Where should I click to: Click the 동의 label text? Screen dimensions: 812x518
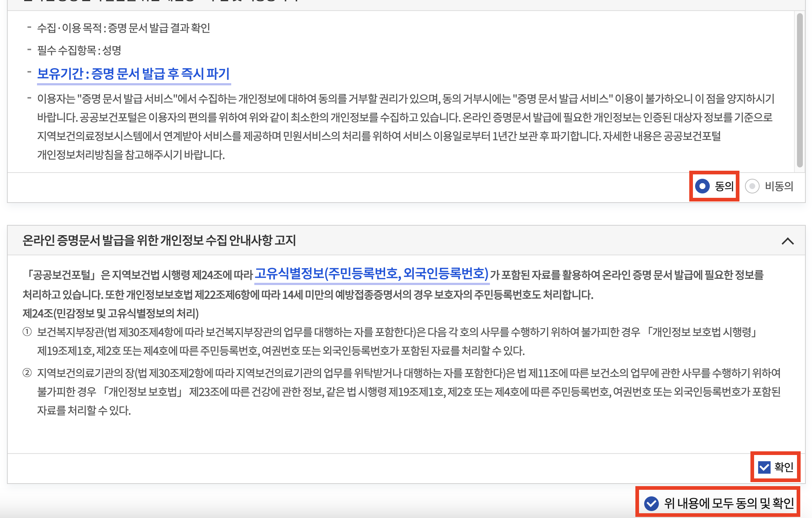coord(724,186)
